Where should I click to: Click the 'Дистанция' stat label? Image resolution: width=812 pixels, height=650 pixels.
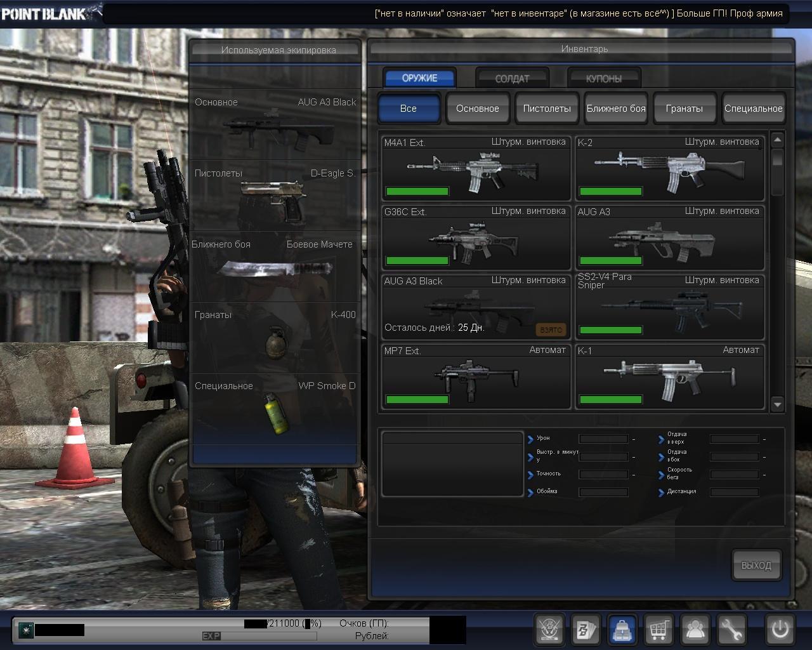click(682, 491)
